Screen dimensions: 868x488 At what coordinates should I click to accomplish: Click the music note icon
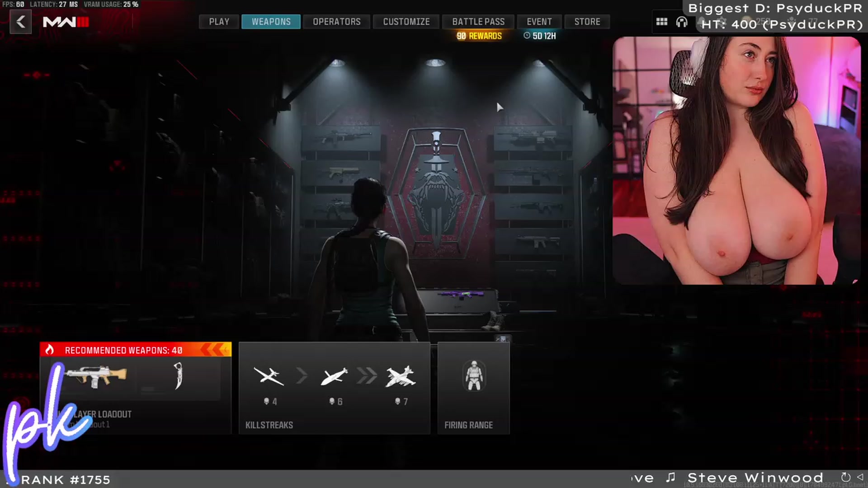pos(671,477)
